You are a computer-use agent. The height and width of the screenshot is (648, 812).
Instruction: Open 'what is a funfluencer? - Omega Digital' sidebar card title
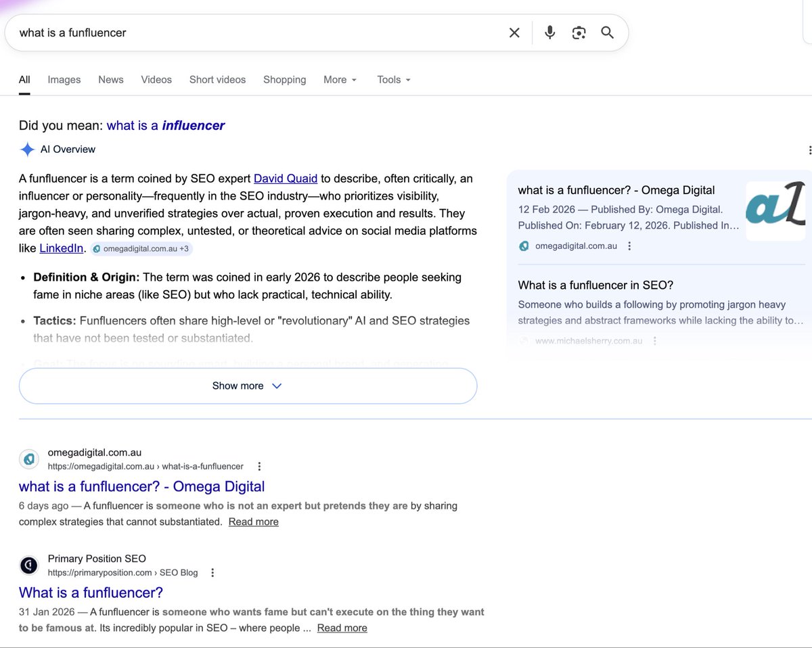tap(616, 190)
